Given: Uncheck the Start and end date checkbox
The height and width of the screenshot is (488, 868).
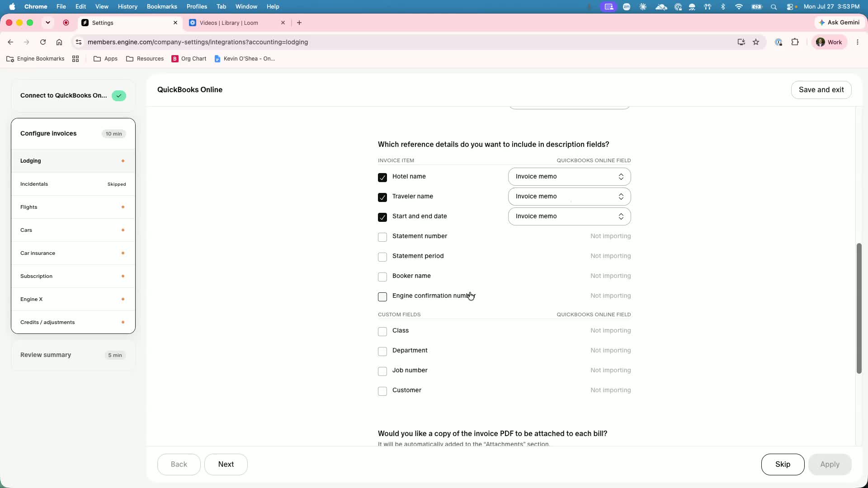Looking at the screenshot, I should pos(382,217).
